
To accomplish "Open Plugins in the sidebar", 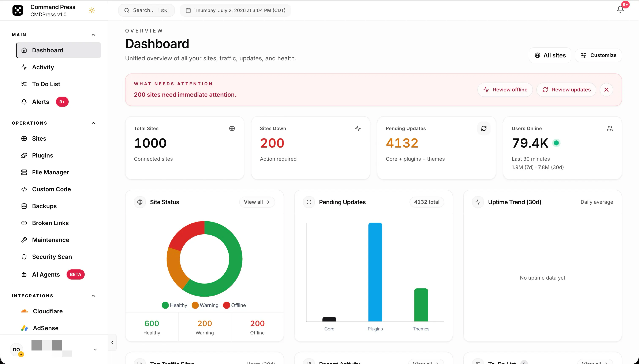I will click(59, 155).
